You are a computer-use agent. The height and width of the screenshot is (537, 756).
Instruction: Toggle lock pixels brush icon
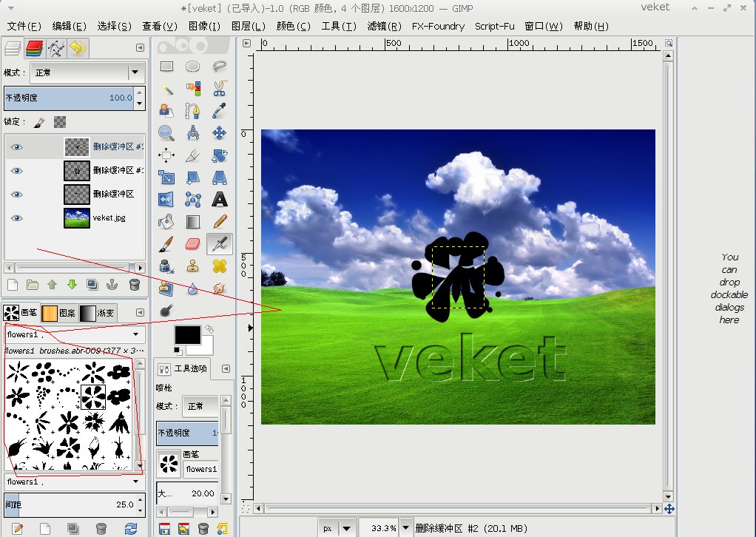(x=39, y=123)
